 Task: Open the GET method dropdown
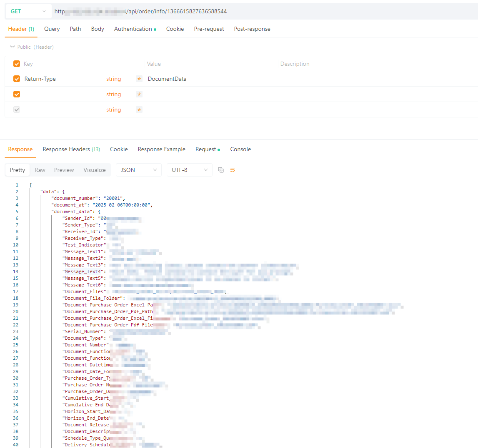point(28,11)
